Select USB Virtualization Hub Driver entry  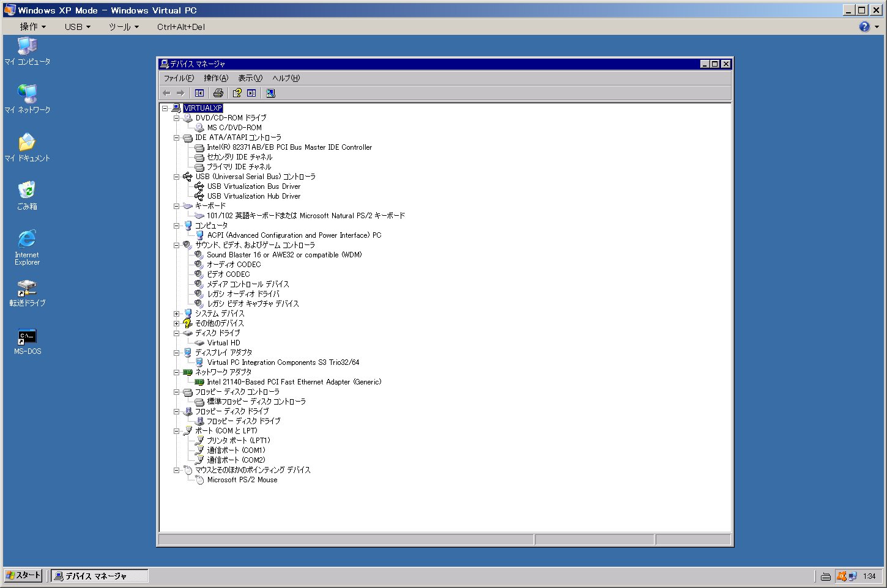(254, 196)
